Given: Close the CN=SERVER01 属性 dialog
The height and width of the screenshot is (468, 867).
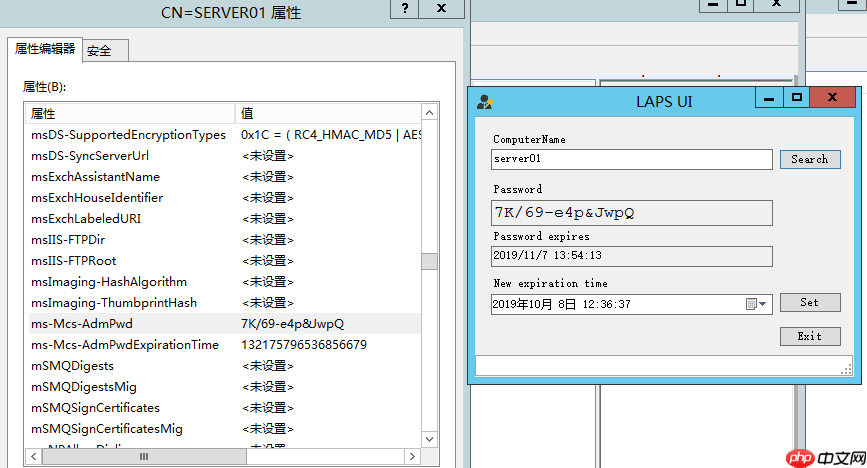Looking at the screenshot, I should tap(441, 8).
